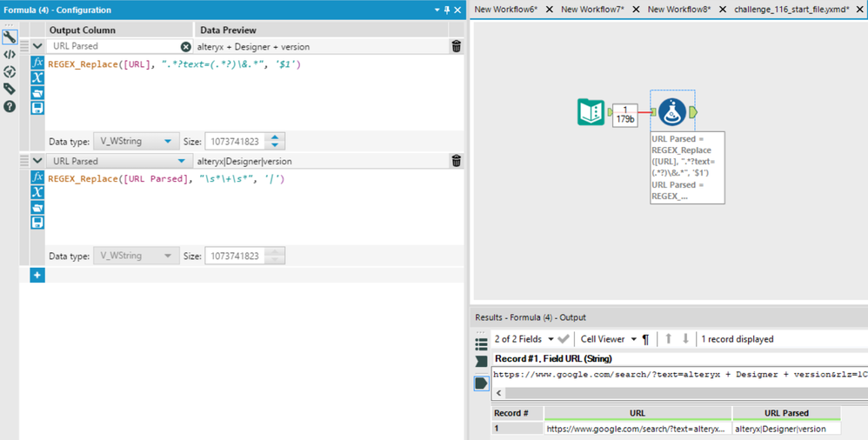Select the XML view code icon
868x440 pixels.
point(10,54)
